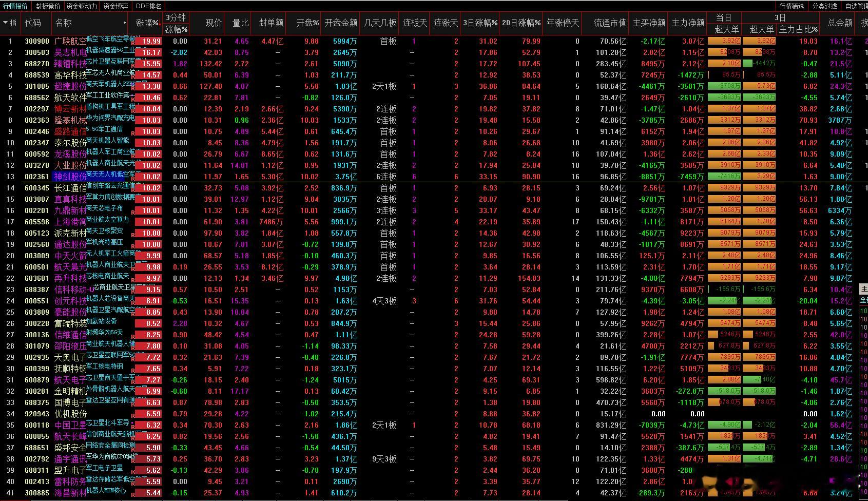
Task: Sort by the 开盘% column header
Action: point(308,23)
